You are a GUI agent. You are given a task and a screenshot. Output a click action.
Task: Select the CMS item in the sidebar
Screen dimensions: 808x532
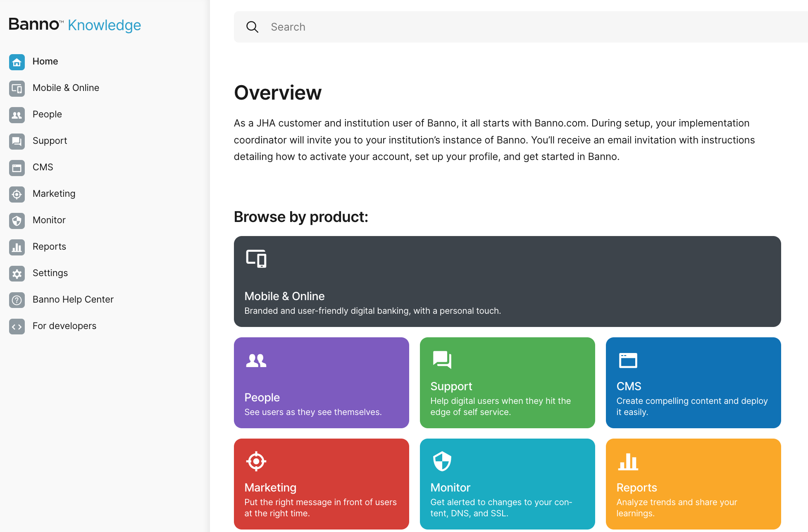43,167
